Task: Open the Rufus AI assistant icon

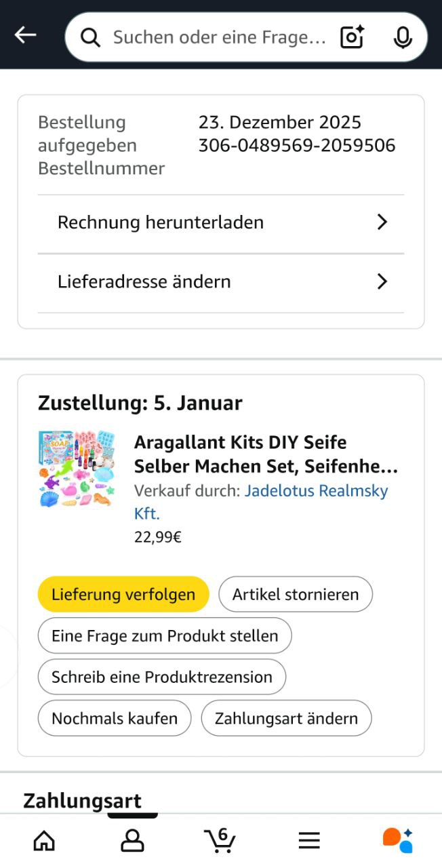Action: click(397, 840)
